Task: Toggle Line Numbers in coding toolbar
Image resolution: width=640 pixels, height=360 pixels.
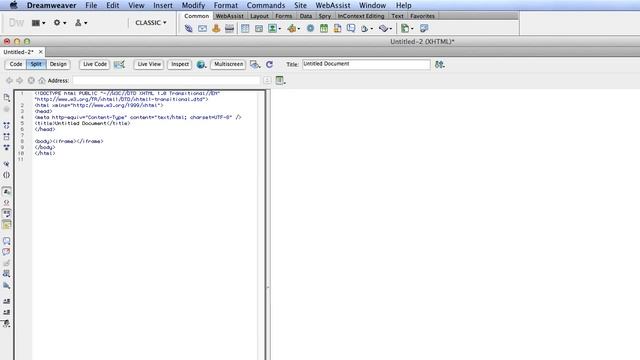Action: tap(7, 191)
